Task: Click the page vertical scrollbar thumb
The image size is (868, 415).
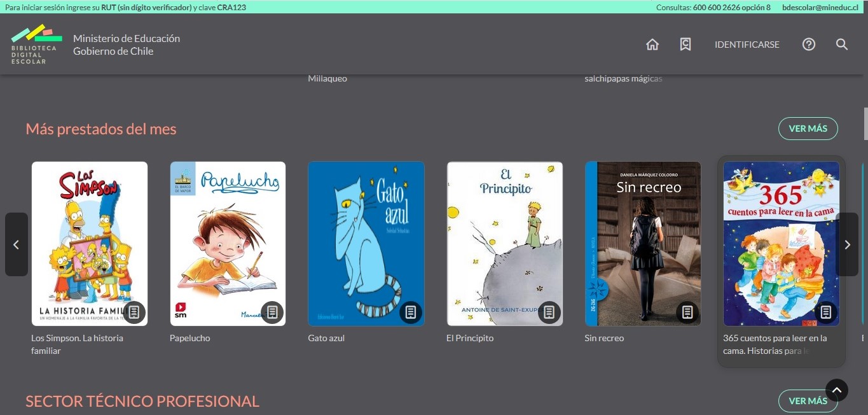Action: pos(865,123)
